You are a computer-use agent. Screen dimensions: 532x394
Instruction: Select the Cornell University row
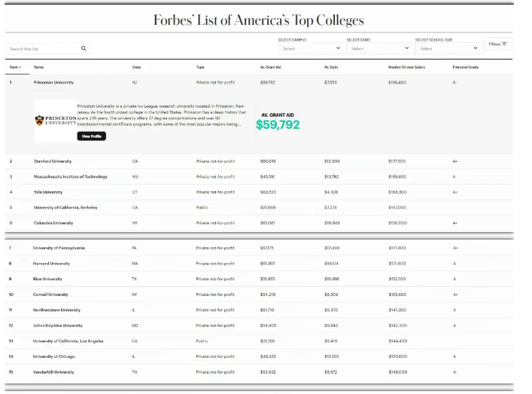259,295
